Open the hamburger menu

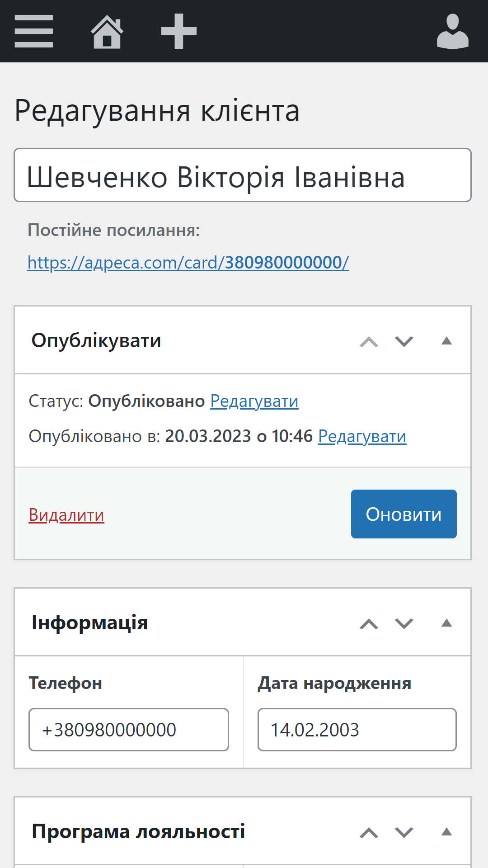(34, 31)
